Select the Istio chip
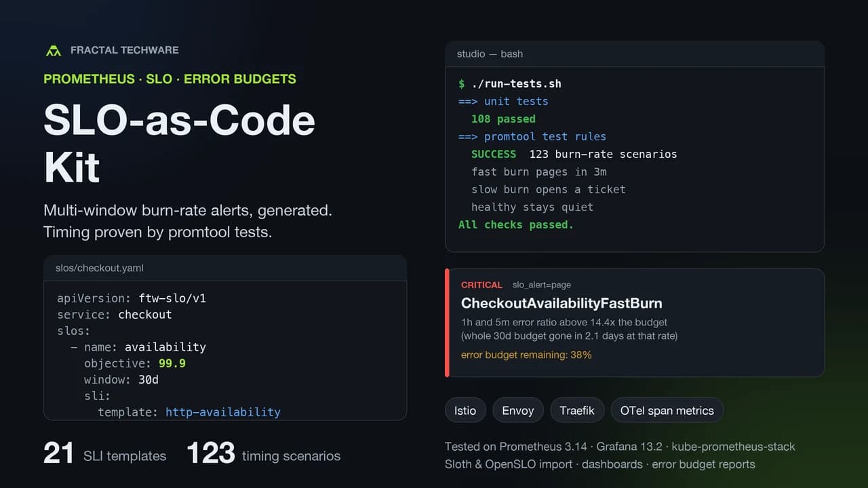This screenshot has width=868, height=488. click(x=465, y=411)
